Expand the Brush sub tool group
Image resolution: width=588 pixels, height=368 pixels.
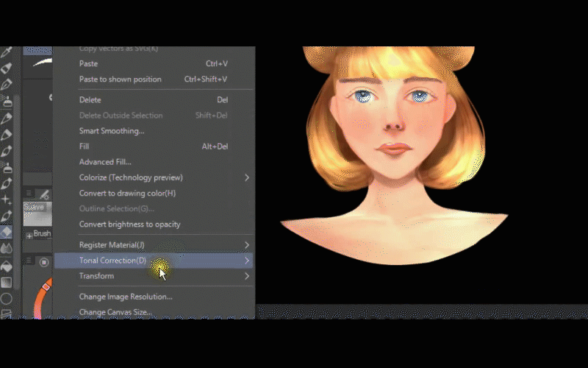(x=29, y=235)
